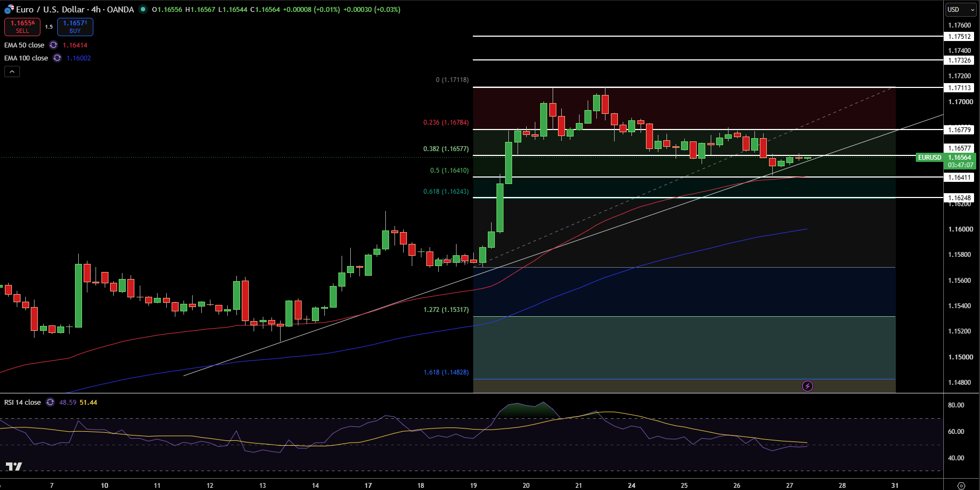
Task: Open the USD currency dropdown
Action: (x=961, y=9)
